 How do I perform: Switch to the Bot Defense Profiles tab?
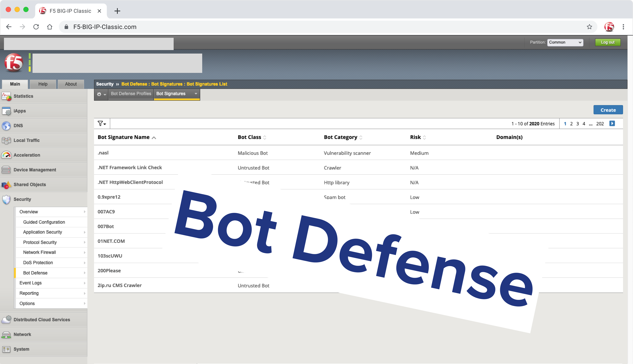131,94
